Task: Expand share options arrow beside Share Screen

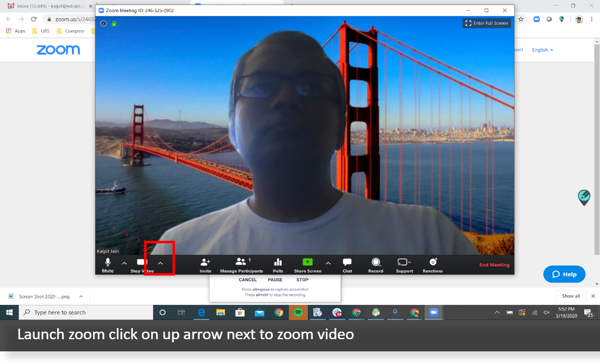Action: (x=328, y=263)
